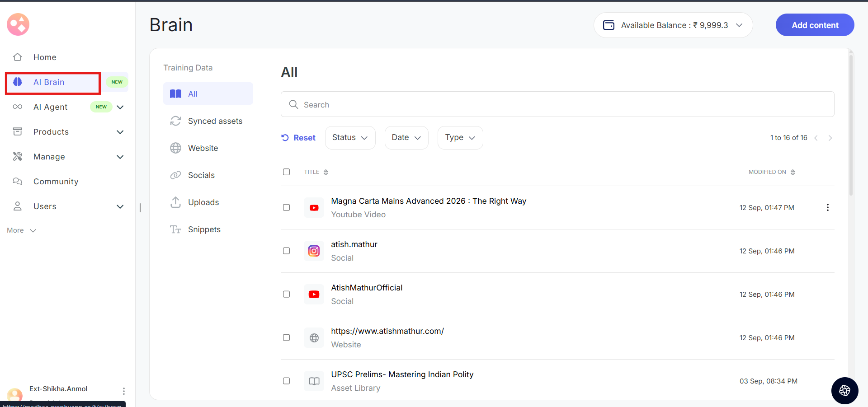Go to next page of results

830,138
